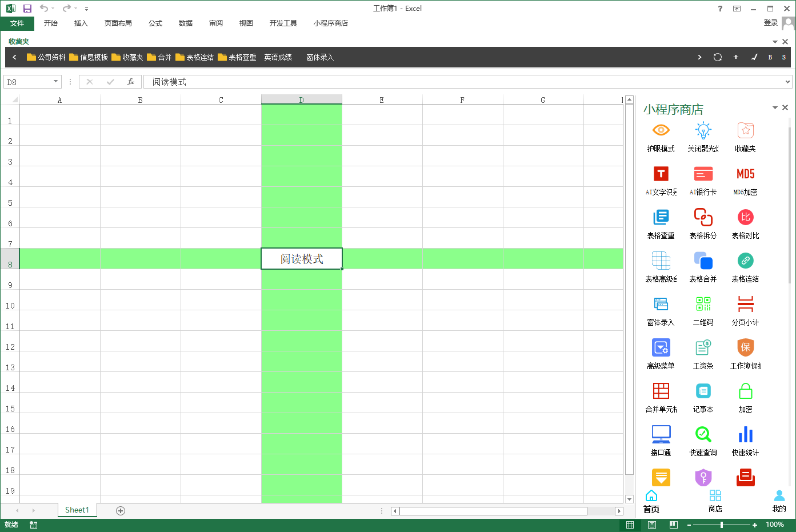This screenshot has height=532, width=796.
Task: Open the 表格拆分 tool
Action: pos(703,223)
